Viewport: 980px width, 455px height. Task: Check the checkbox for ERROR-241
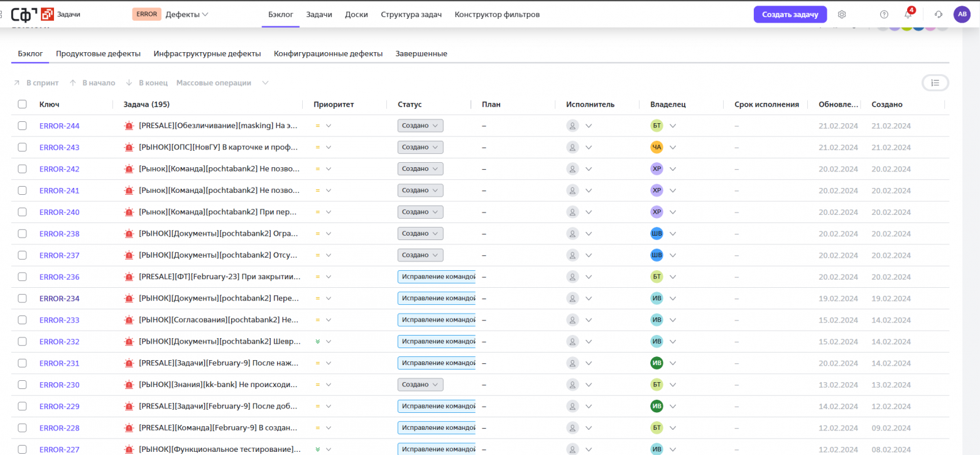click(23, 190)
